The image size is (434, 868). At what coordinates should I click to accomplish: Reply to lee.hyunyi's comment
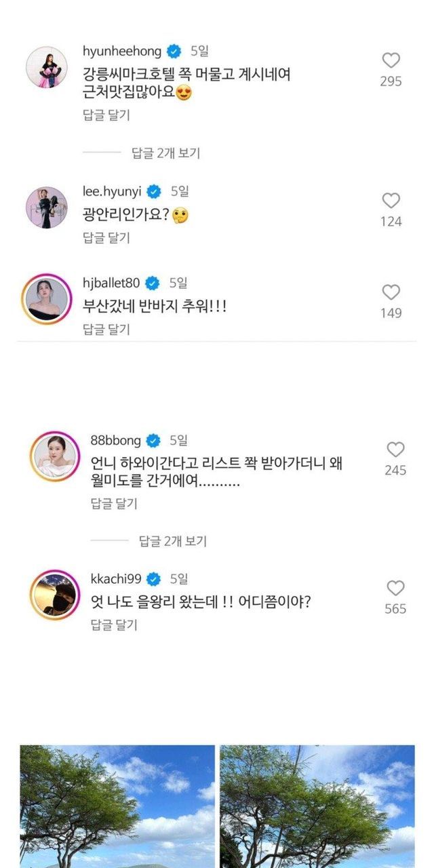pyautogui.click(x=106, y=237)
